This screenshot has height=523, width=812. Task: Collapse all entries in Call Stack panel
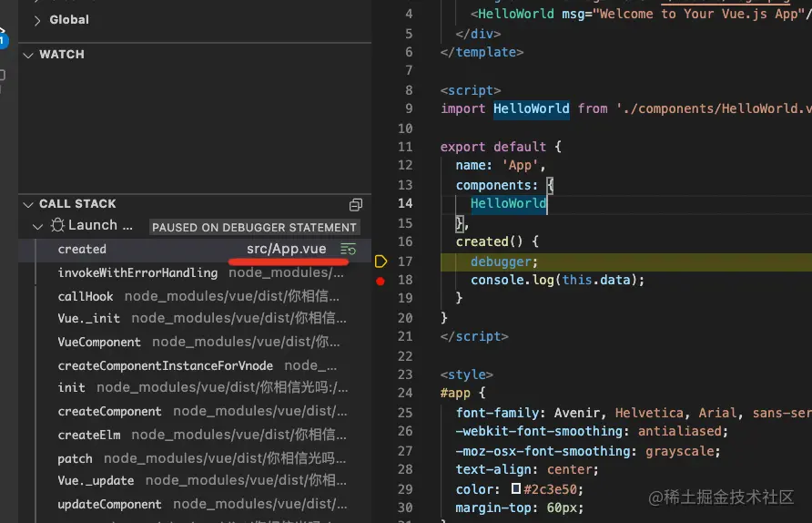point(356,205)
